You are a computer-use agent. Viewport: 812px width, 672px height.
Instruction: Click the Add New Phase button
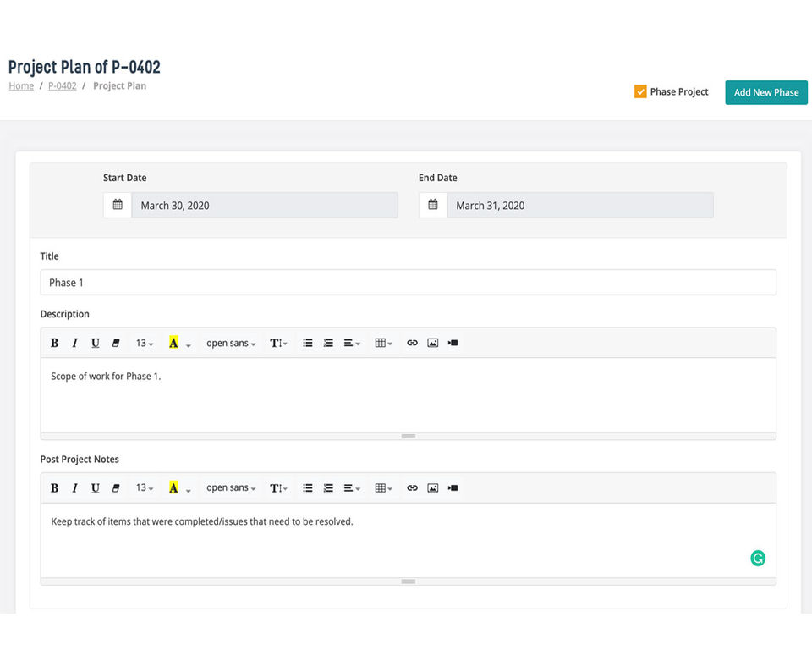coord(766,92)
